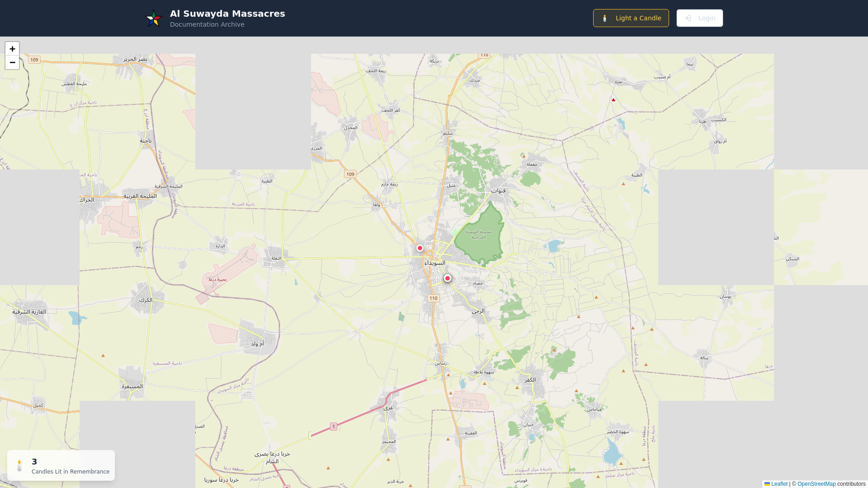
Task: Open the Login button
Action: coord(699,18)
